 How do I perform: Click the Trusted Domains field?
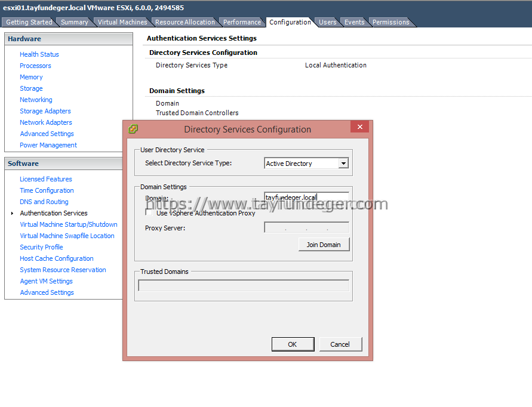pyautogui.click(x=244, y=286)
